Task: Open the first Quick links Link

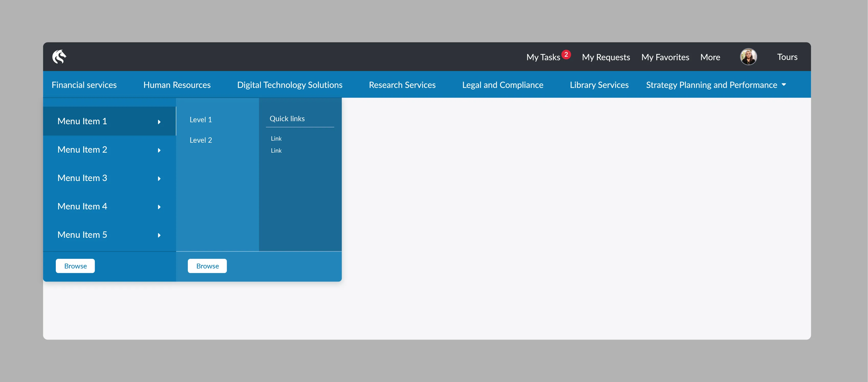Action: 276,138
